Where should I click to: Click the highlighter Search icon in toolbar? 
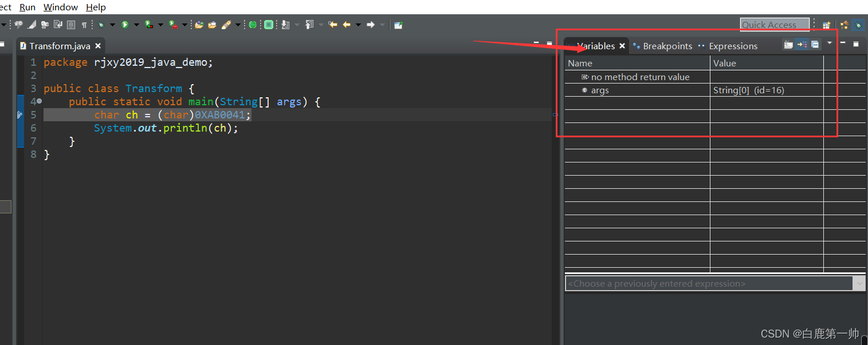[x=226, y=25]
